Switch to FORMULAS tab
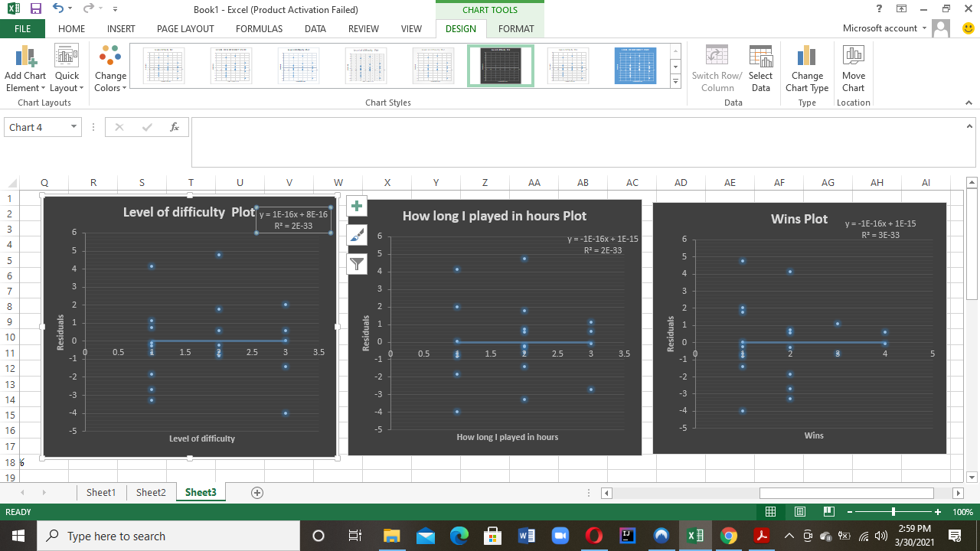The width and height of the screenshot is (980, 551). (259, 28)
